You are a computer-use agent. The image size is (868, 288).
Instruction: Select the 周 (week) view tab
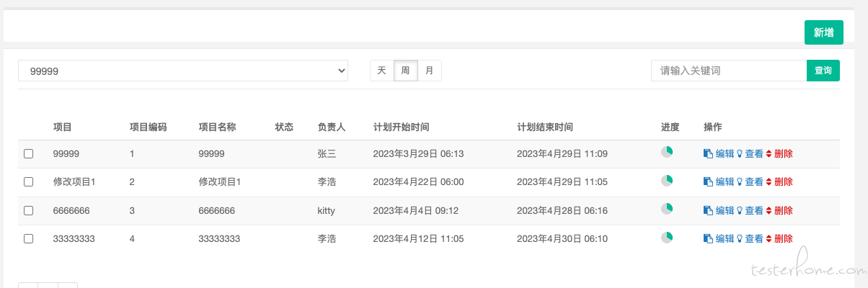(x=406, y=71)
